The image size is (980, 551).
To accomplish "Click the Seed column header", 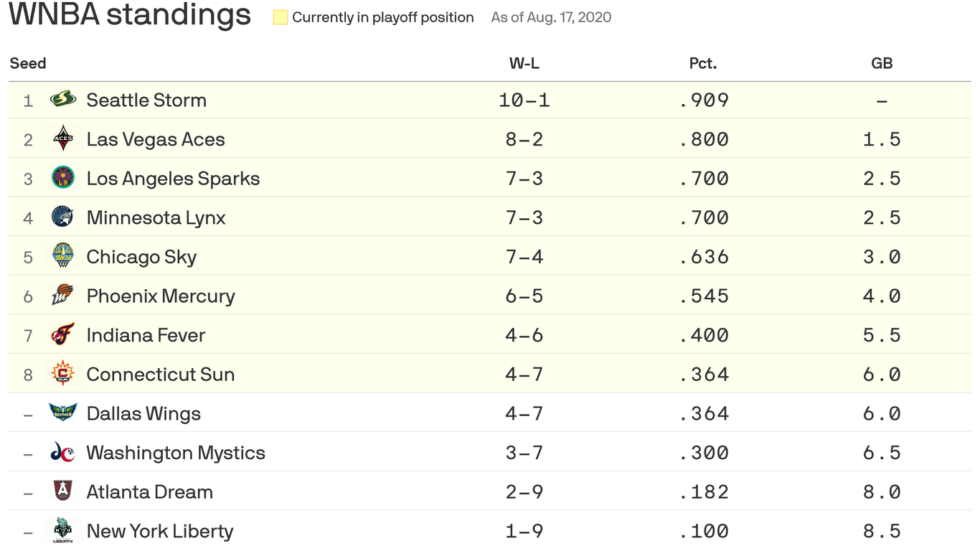I will pos(28,63).
